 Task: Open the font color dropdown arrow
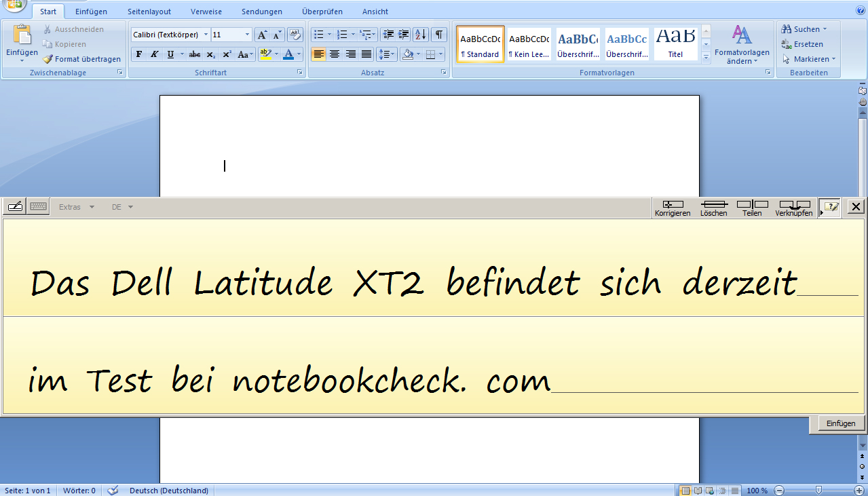tap(300, 54)
